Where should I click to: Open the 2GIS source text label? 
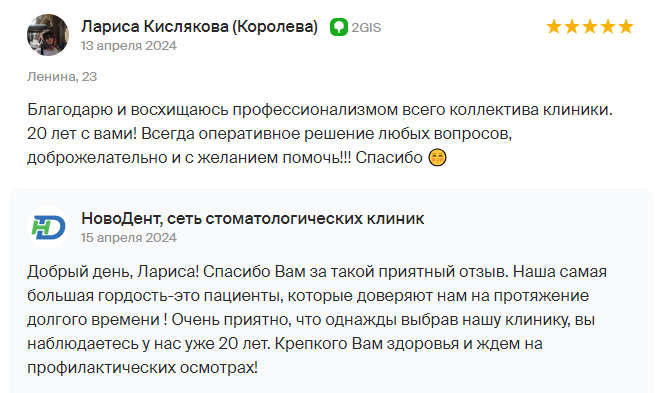point(366,28)
